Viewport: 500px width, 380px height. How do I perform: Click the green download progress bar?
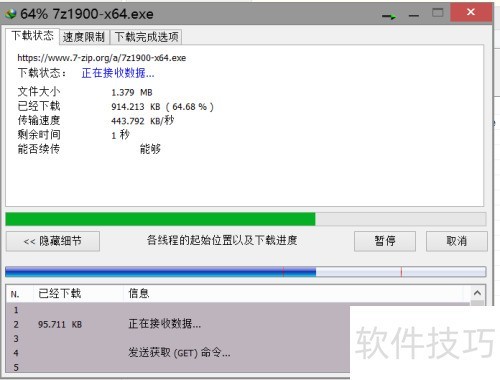coord(245,219)
